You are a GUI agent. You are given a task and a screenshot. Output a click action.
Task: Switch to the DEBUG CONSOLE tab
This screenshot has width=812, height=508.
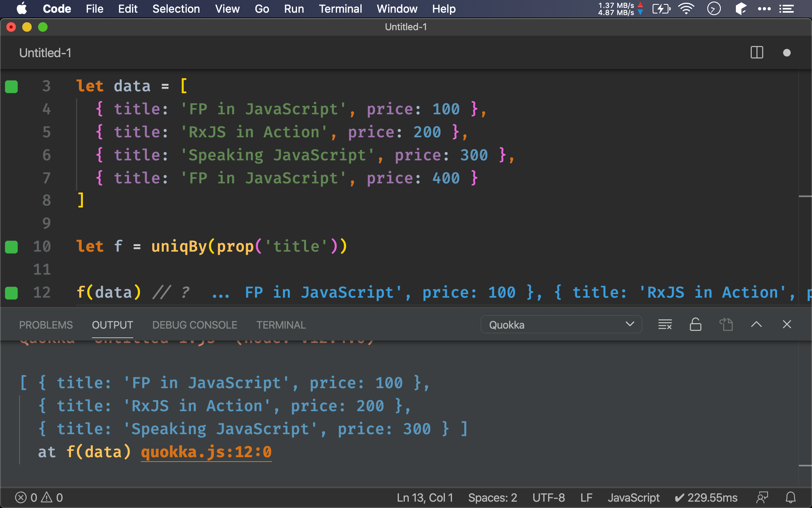pos(194,325)
